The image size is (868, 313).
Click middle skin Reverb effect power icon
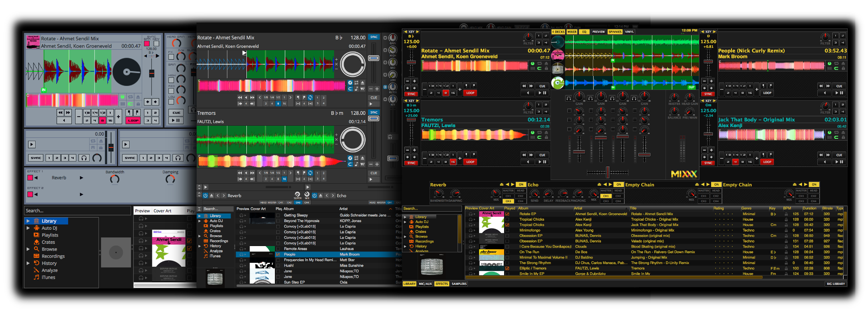205,195
